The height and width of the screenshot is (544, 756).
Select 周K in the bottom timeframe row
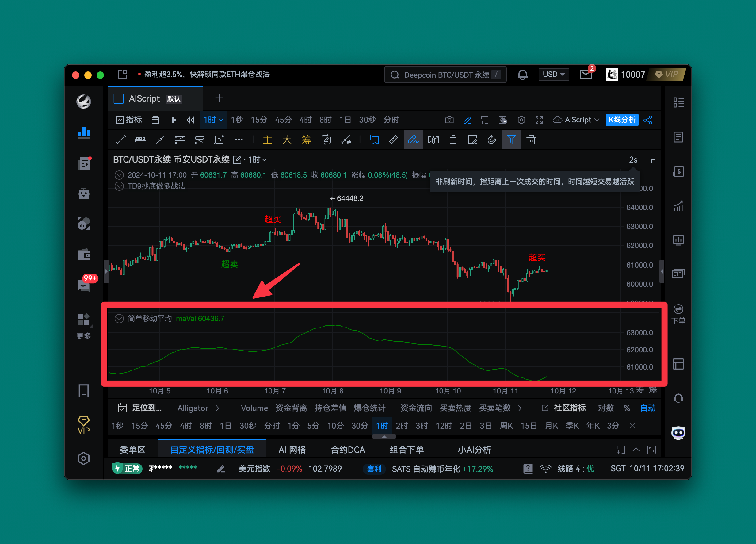506,426
